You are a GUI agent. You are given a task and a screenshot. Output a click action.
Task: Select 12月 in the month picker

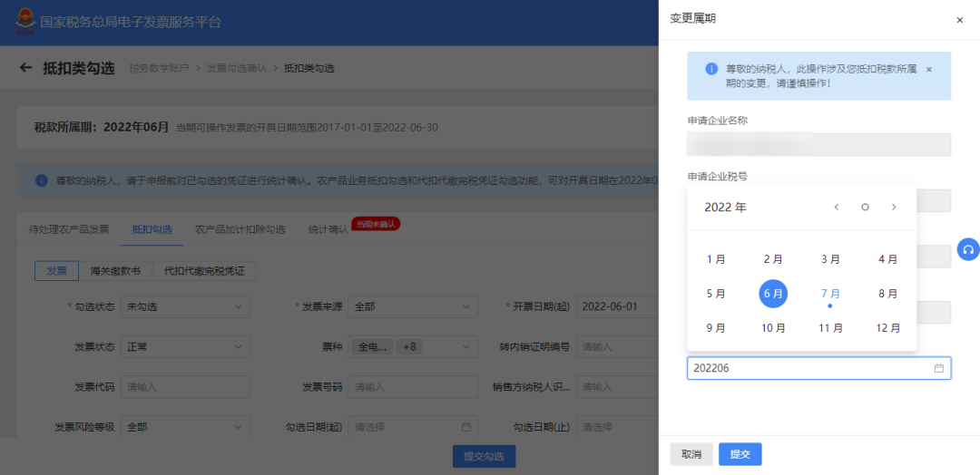coord(887,327)
